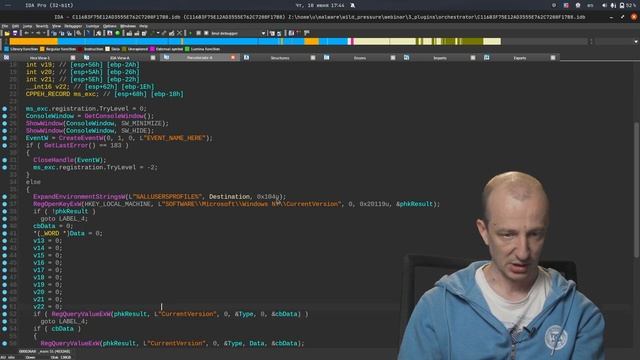The width and height of the screenshot is (640, 360).
Task: Toggle breakpoint on the SW_MINIMIZE line
Action: (x=4, y=123)
